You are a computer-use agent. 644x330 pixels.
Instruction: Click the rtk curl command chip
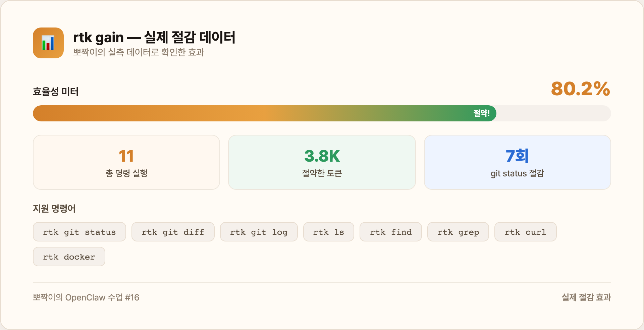pos(525,232)
